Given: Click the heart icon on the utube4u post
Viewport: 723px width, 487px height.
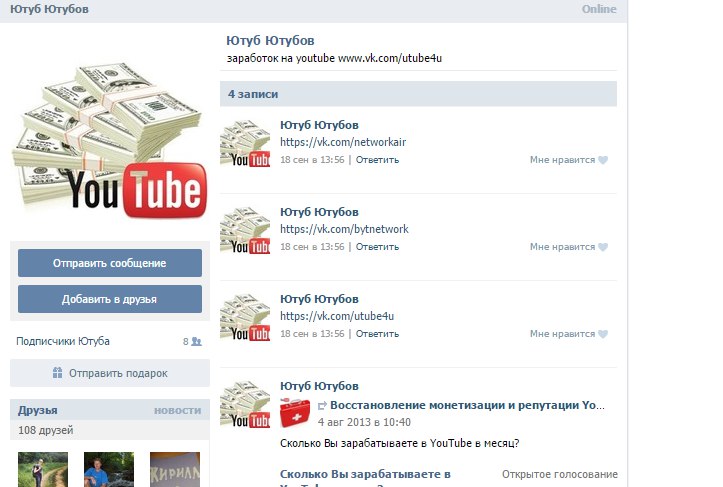Looking at the screenshot, I should pos(603,334).
